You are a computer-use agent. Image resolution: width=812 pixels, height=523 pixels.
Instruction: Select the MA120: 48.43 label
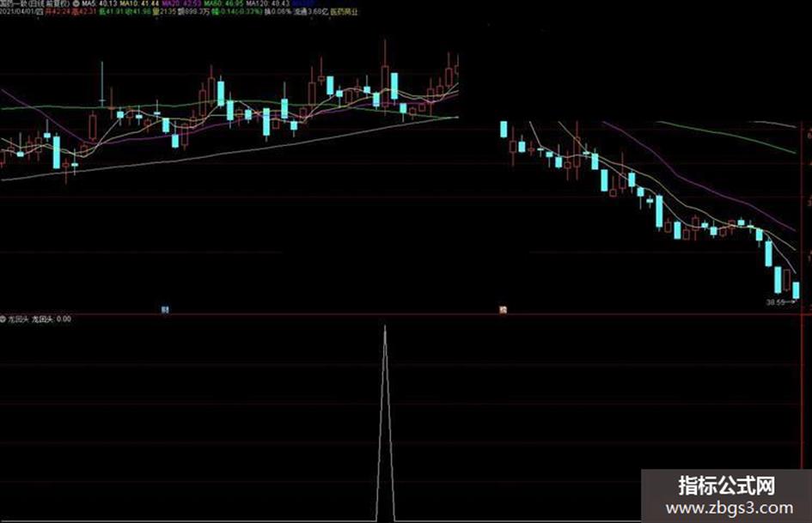tap(268, 3)
